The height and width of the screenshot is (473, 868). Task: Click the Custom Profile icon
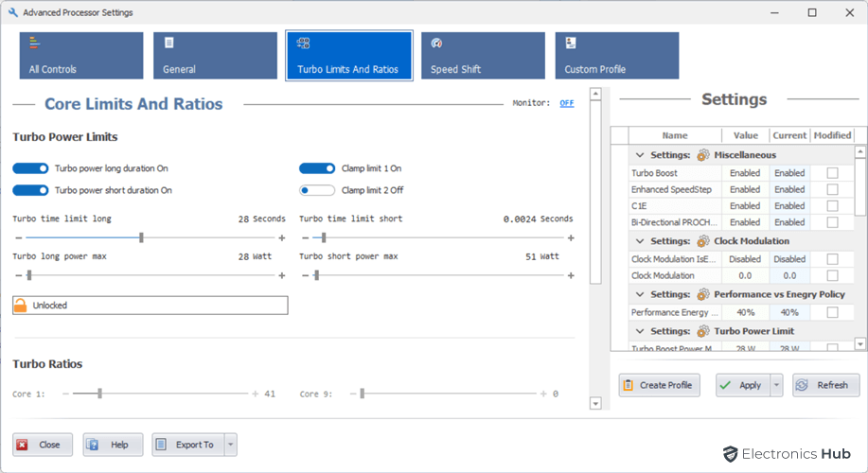click(571, 43)
